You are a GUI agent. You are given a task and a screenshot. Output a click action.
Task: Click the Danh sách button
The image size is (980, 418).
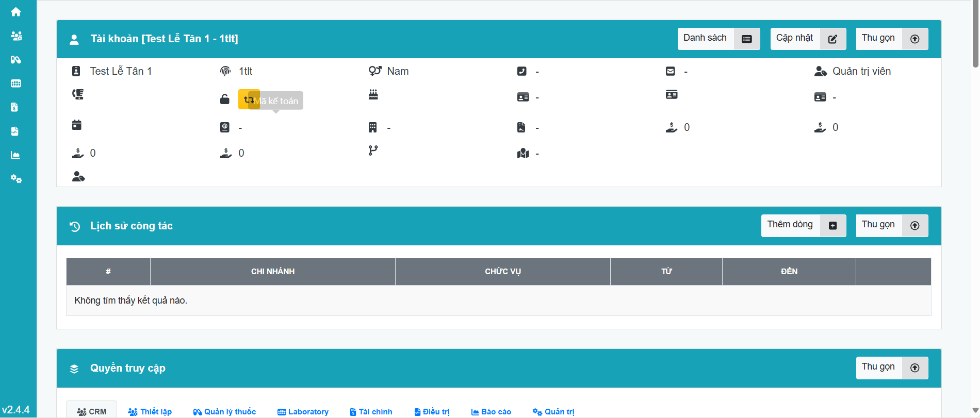718,39
